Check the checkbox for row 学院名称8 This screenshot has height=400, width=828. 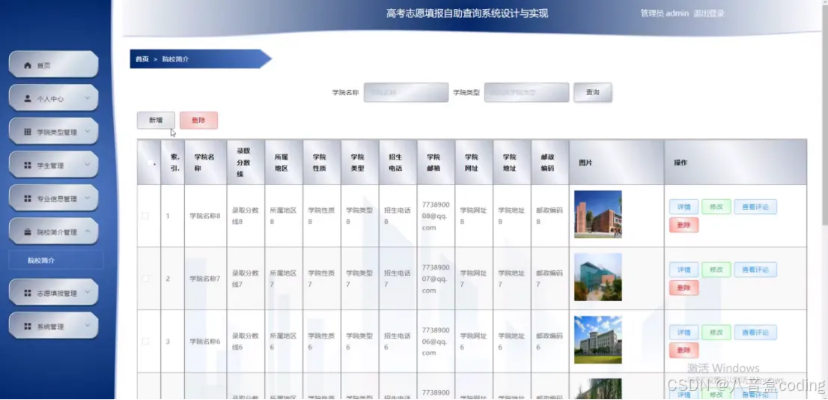145,216
